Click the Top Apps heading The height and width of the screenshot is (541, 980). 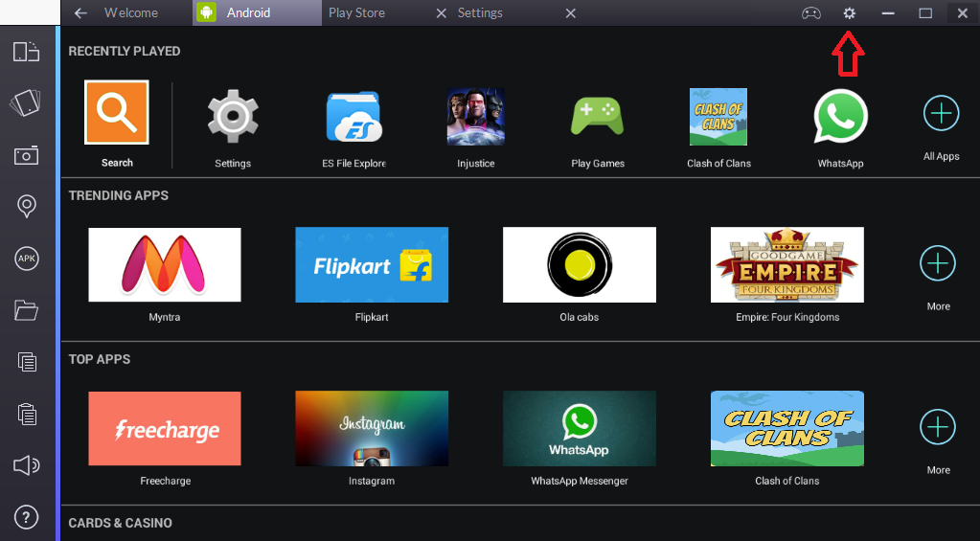coord(100,359)
